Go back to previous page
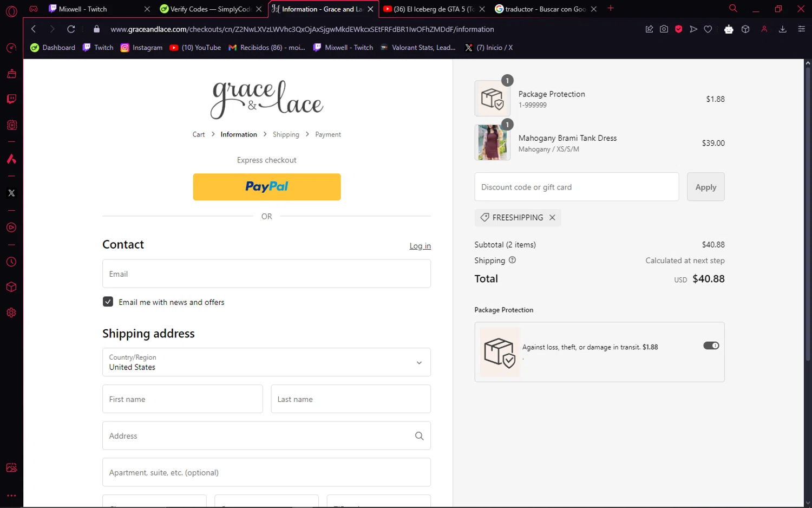 pos(34,29)
